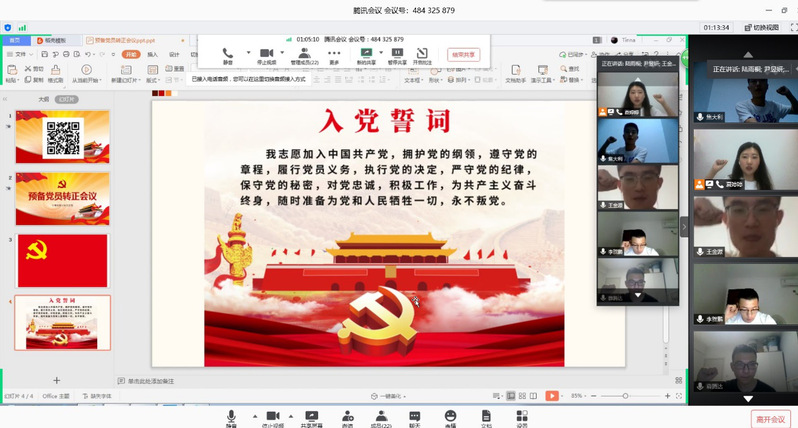798x428 pixels.
Task: Open the chat (聊天) icon in bottom toolbar
Action: click(x=415, y=418)
